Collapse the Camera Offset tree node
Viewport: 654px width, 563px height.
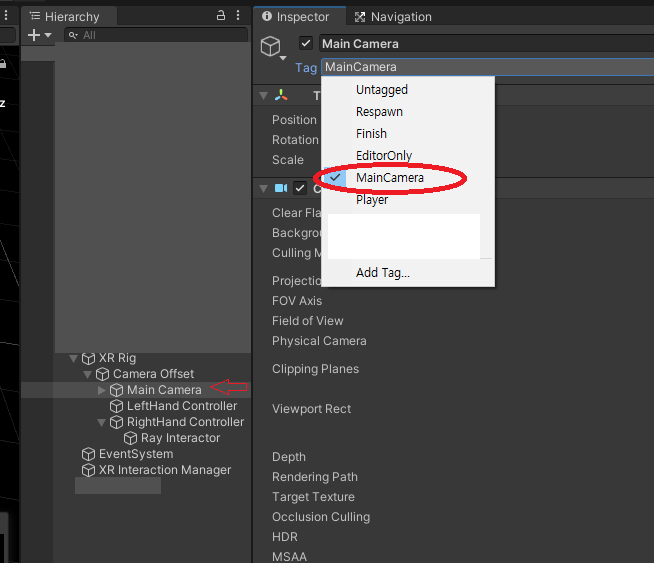tap(88, 374)
